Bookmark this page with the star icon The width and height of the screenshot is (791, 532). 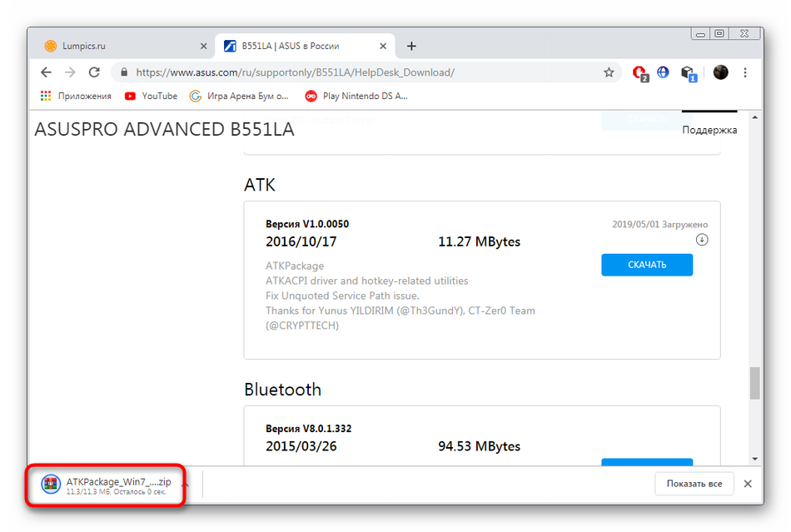click(x=609, y=72)
